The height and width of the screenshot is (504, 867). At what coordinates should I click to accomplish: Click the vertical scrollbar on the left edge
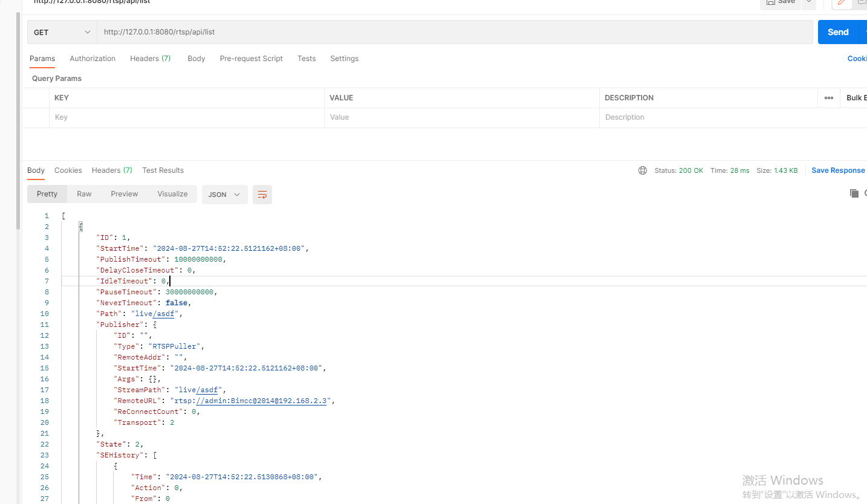pos(18,121)
